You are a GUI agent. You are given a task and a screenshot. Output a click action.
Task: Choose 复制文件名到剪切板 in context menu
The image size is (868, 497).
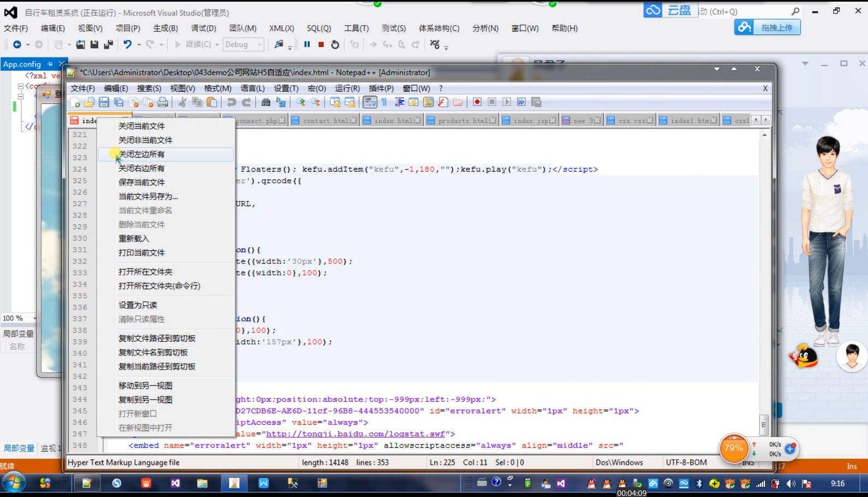coord(166,353)
